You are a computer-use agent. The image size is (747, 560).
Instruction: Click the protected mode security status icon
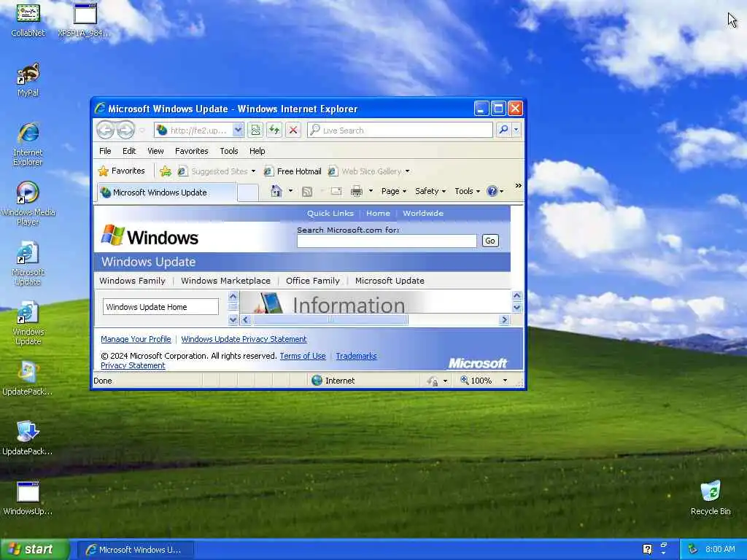tap(433, 381)
